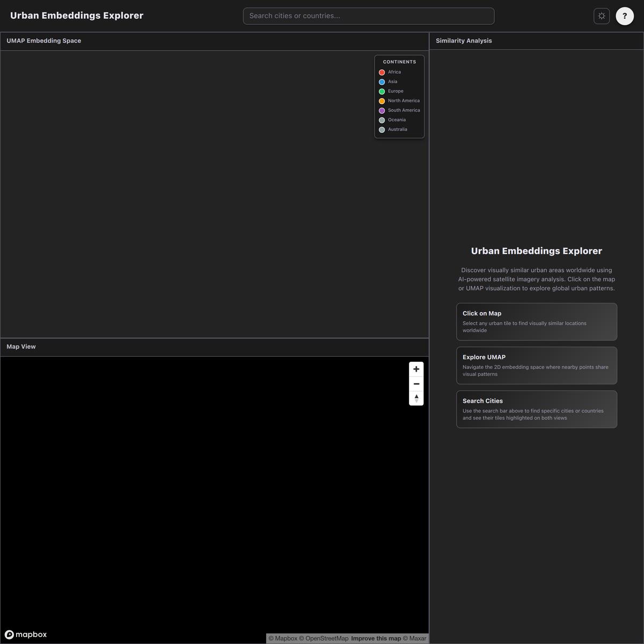Select the green Europe legend swatch
The image size is (644, 644).
pos(382,92)
